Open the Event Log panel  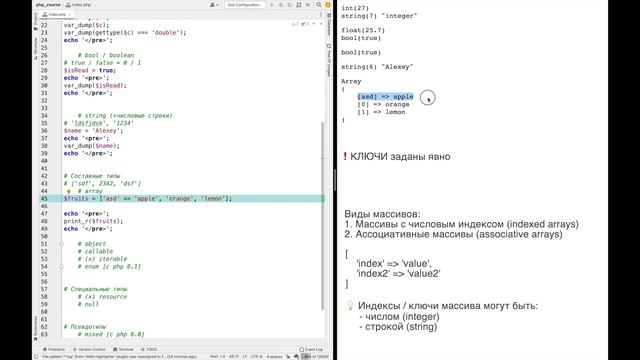point(311,349)
